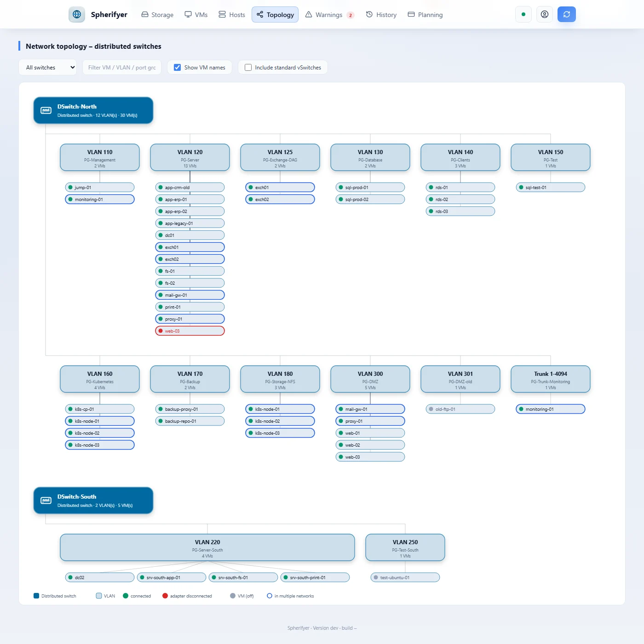Select the VLAN 300 PG-DMZ node
This screenshot has height=644, width=644.
370,379
